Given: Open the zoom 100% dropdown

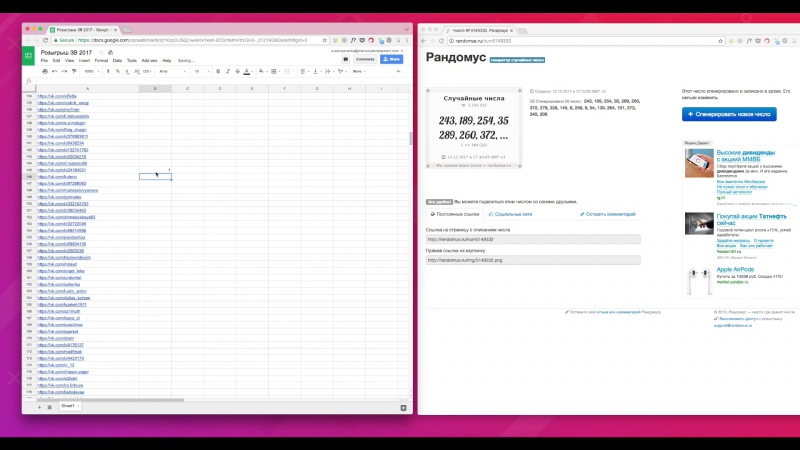Looking at the screenshot, I should click(92, 71).
